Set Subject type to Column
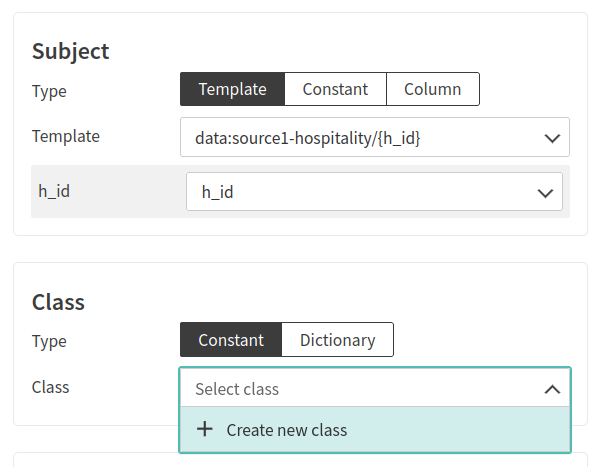The image size is (600, 467). (432, 89)
